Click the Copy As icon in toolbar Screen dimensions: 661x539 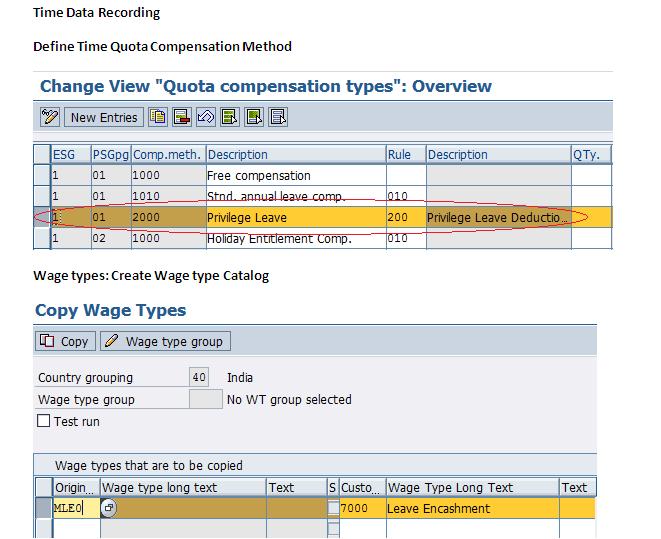(x=158, y=117)
